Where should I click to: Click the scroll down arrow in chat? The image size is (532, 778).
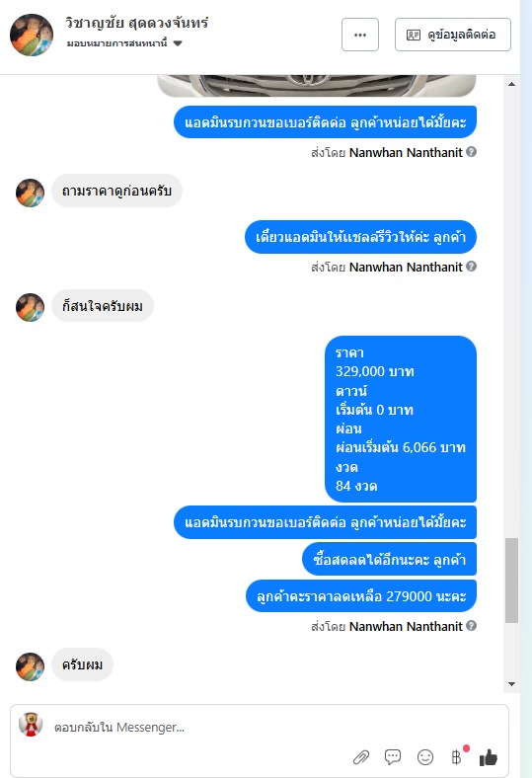(x=511, y=684)
